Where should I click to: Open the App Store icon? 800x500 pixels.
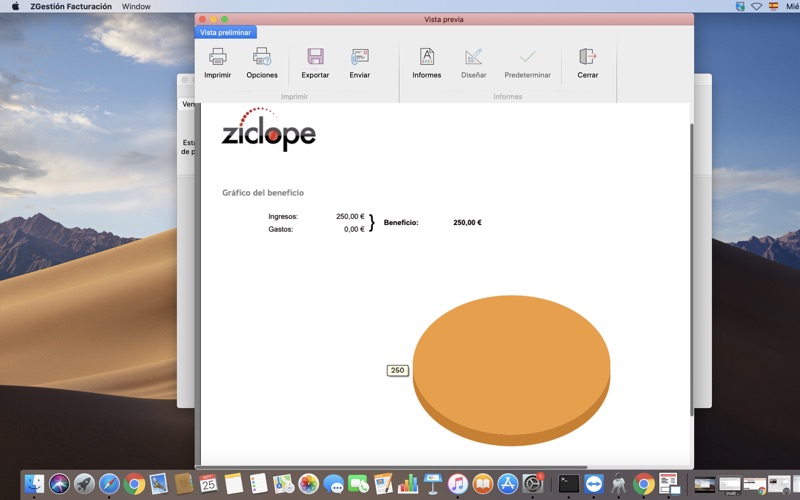tap(508, 484)
